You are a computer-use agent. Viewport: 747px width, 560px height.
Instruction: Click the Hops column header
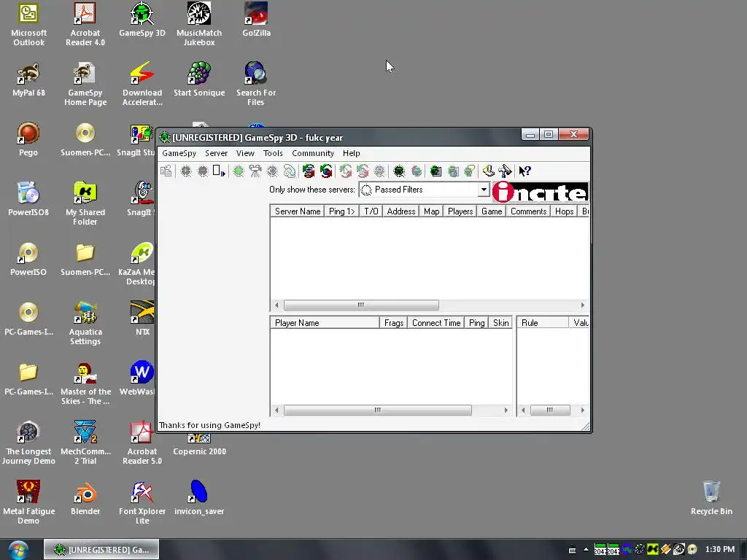[x=564, y=211]
